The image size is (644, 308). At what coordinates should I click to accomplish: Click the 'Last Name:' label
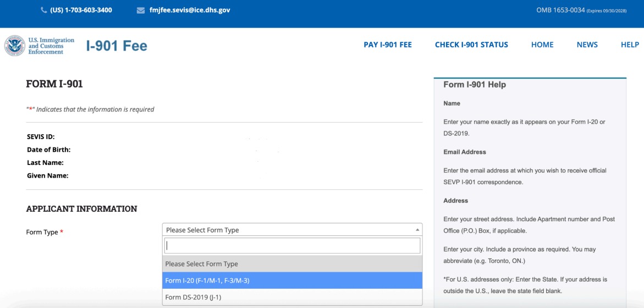point(45,163)
